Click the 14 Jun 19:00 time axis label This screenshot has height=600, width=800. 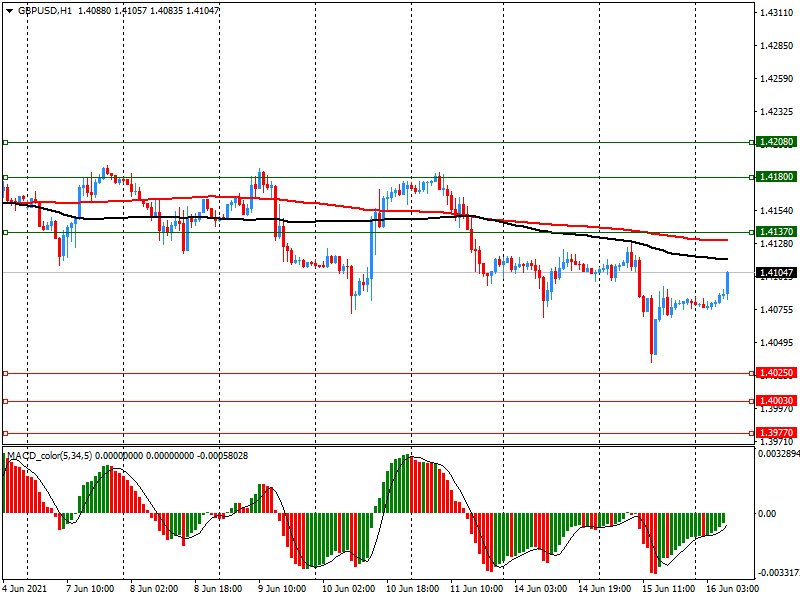coord(605,589)
